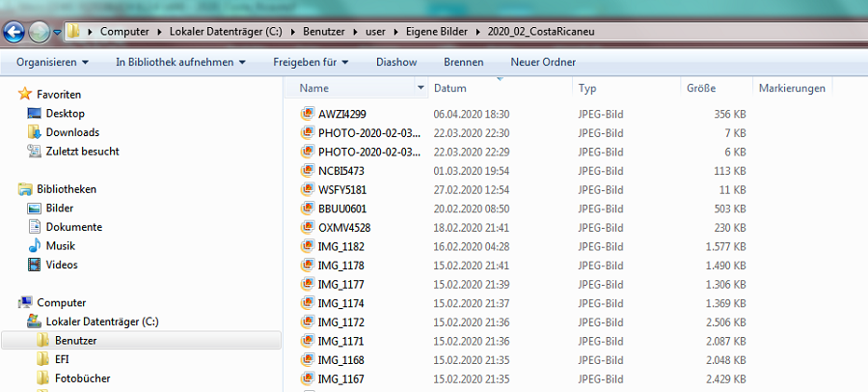
Task: Select the IMG_1168 file icon
Action: (x=308, y=360)
